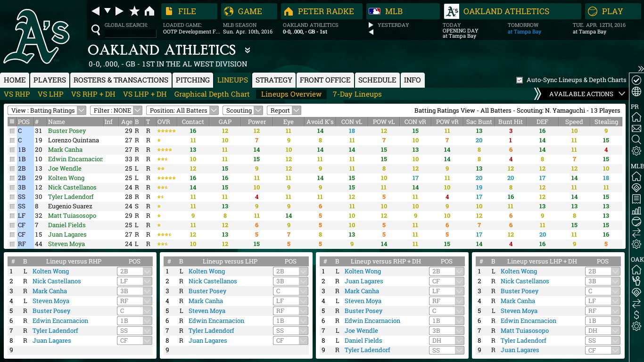This screenshot has height=362, width=644.
Task: Check the box for Mark Canha row
Action: pos(12,150)
